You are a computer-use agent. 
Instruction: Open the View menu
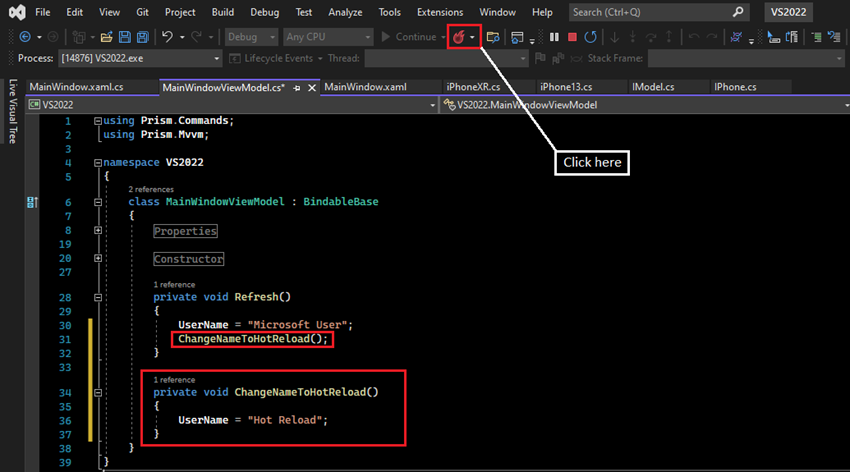click(110, 12)
